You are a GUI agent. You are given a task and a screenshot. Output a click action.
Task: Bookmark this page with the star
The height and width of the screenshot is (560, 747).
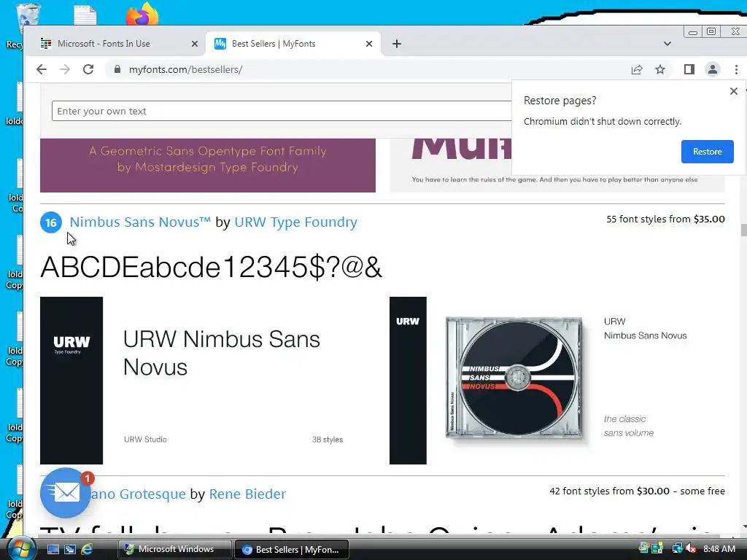(x=659, y=69)
